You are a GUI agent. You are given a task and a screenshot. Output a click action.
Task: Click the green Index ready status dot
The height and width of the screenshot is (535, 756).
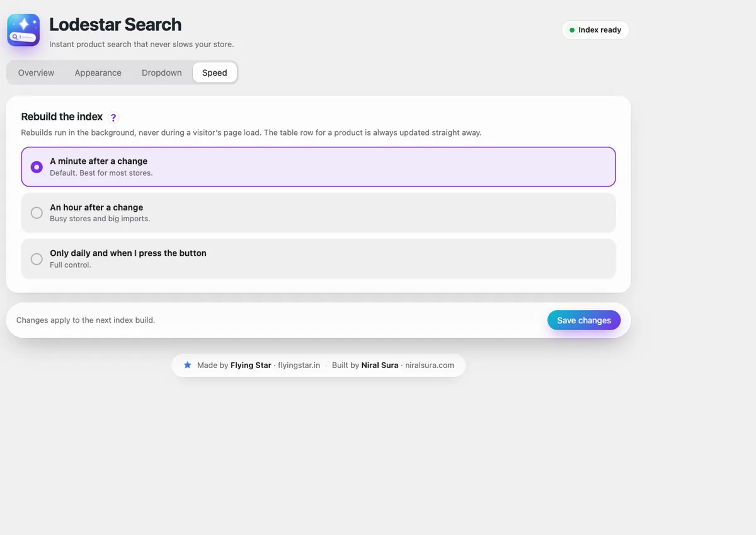(572, 30)
